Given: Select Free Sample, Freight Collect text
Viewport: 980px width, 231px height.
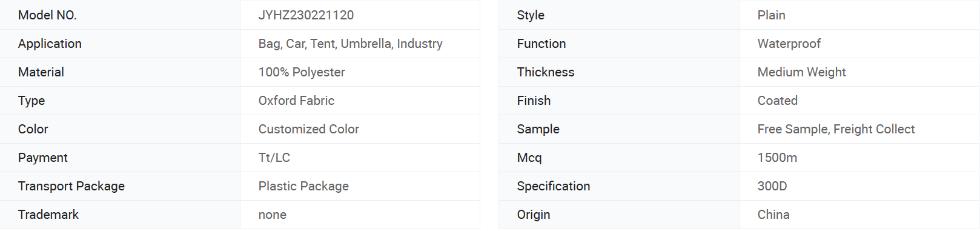Looking at the screenshot, I should [836, 129].
